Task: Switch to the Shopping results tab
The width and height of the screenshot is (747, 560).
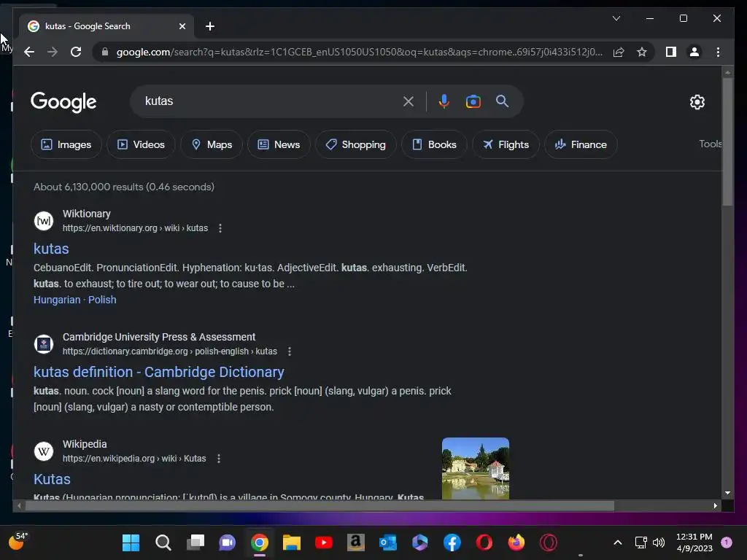Action: click(x=355, y=144)
